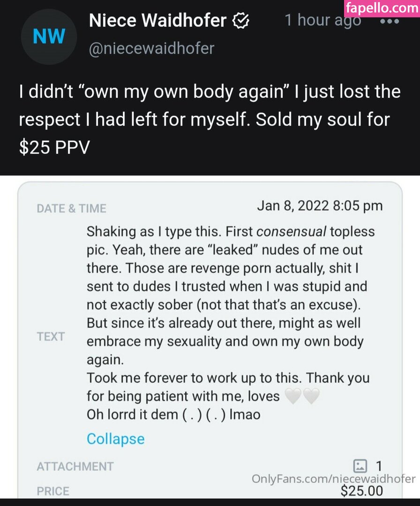The height and width of the screenshot is (506, 420).
Task: Open the three-dot post options menu
Action: (x=389, y=22)
